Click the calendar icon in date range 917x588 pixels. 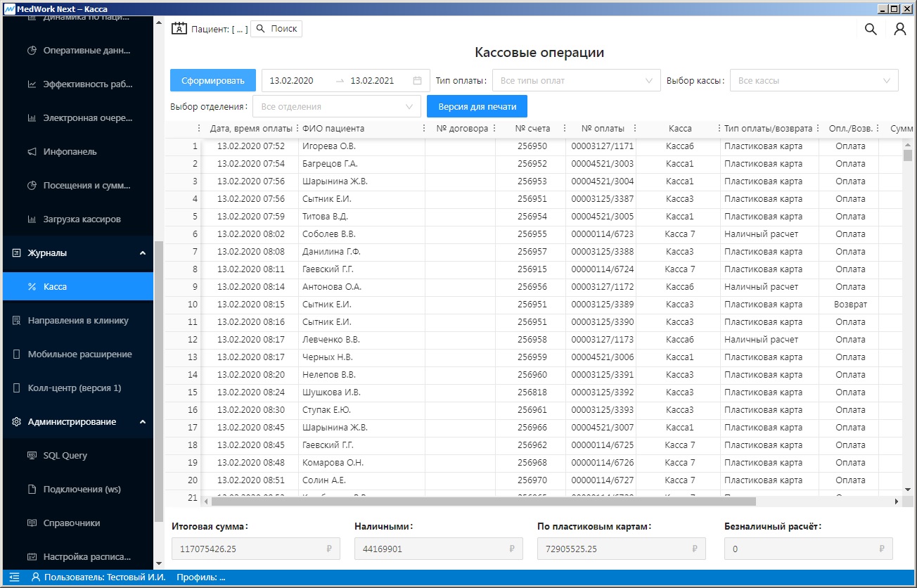417,80
